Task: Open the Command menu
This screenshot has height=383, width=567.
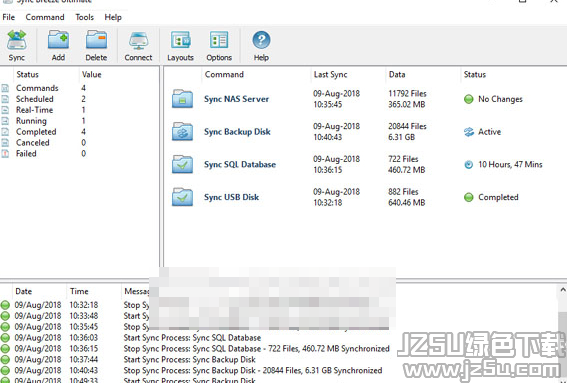Action: click(45, 17)
